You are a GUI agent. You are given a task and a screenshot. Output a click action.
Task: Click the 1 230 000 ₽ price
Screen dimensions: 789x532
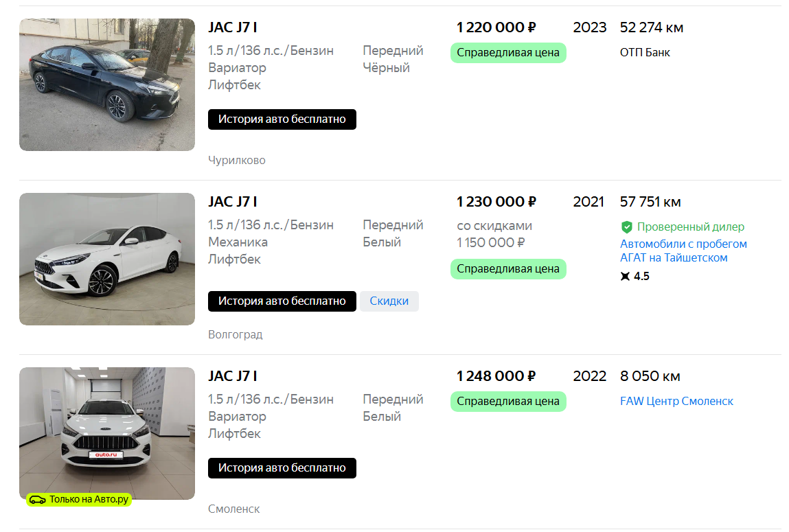click(496, 202)
